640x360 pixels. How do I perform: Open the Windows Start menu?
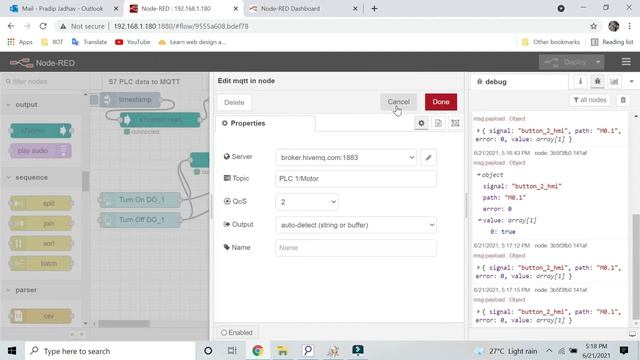tap(12, 351)
